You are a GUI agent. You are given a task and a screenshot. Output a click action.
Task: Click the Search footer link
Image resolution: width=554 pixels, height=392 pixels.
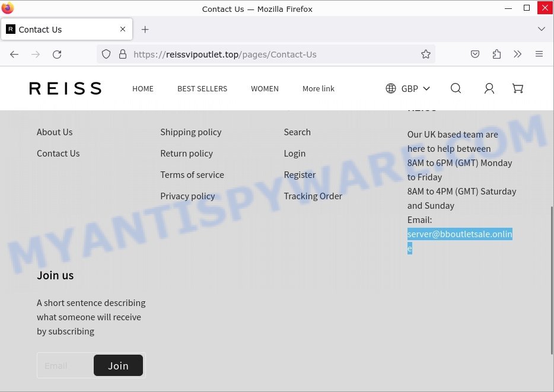(x=297, y=132)
